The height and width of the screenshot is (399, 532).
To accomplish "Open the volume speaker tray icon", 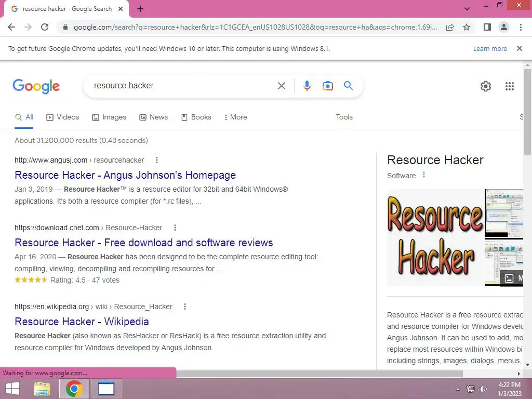I will [483, 389].
